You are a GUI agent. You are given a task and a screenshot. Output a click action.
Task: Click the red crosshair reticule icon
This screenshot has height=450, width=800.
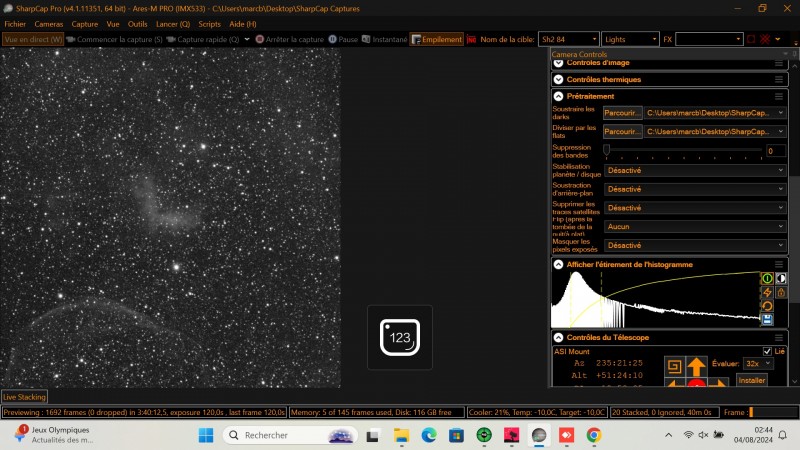pyautogui.click(x=765, y=39)
